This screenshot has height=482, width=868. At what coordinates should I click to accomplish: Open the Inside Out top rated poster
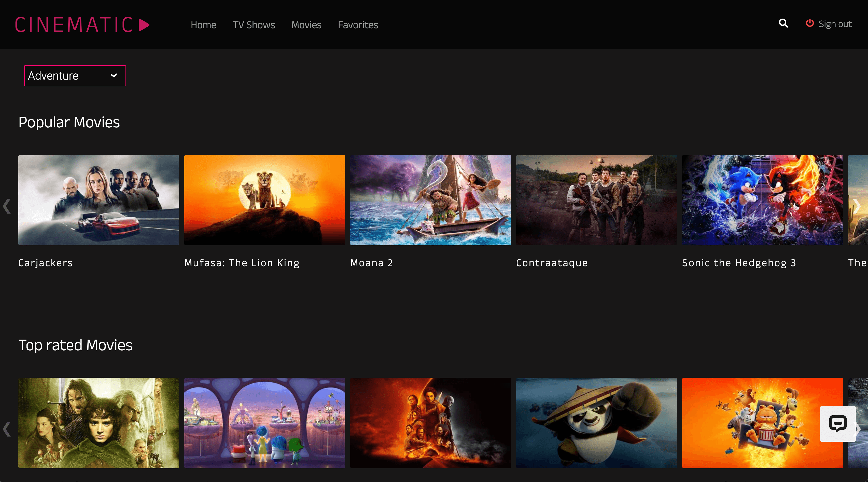pyautogui.click(x=264, y=423)
